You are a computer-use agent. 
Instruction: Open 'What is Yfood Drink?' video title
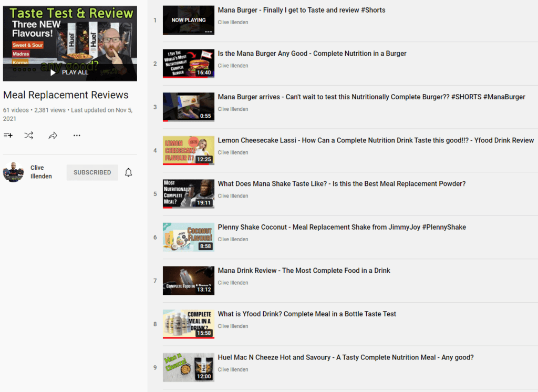point(307,314)
